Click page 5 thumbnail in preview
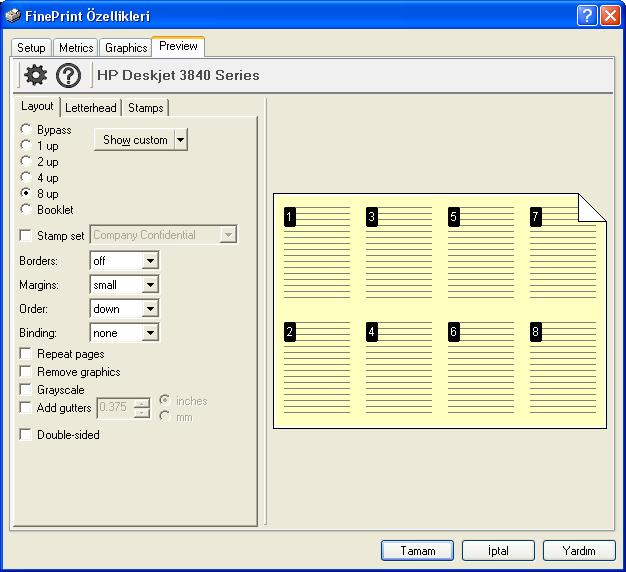Image resolution: width=626 pixels, height=572 pixels. point(481,252)
